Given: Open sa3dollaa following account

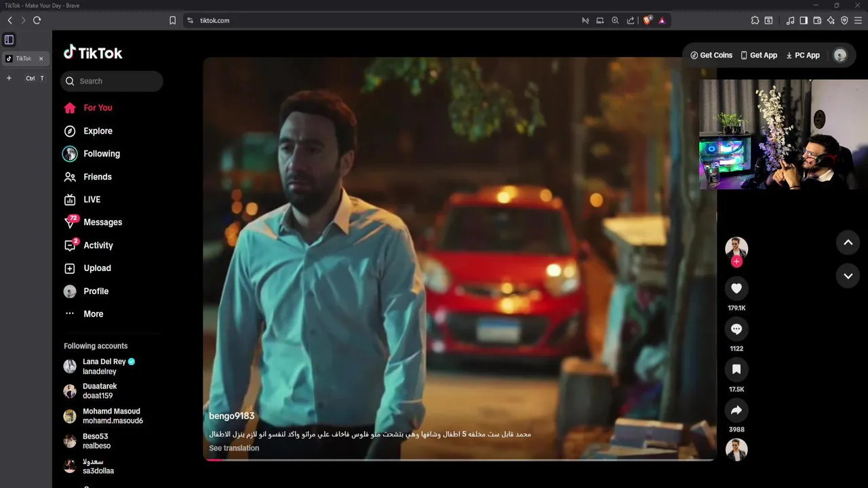Looking at the screenshot, I should coord(89,466).
